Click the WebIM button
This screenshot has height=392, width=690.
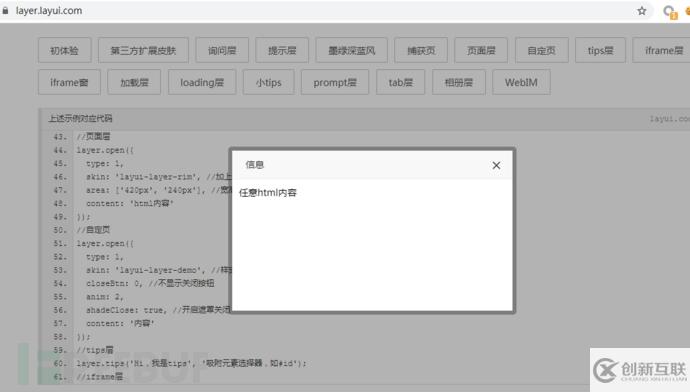pos(521,82)
